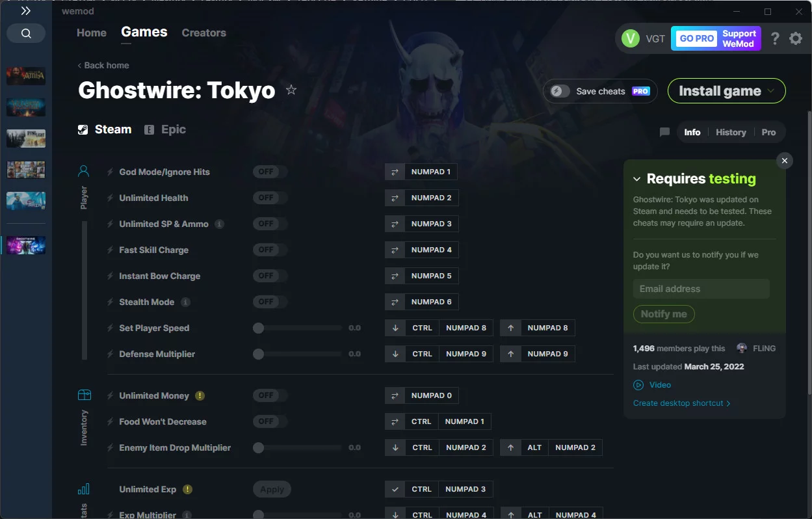Click Set Player Speed decrease arrow hotkey

click(395, 328)
